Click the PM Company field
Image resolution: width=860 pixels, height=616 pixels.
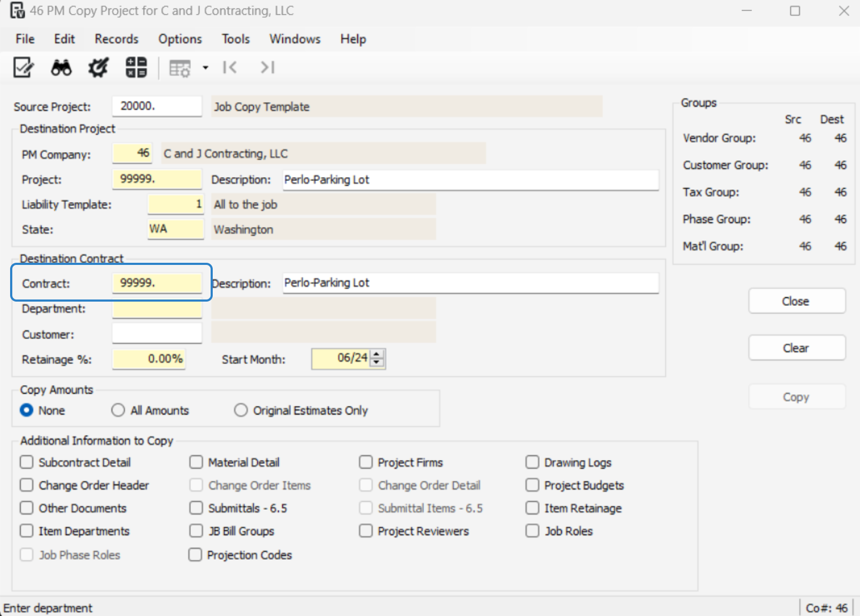[132, 153]
